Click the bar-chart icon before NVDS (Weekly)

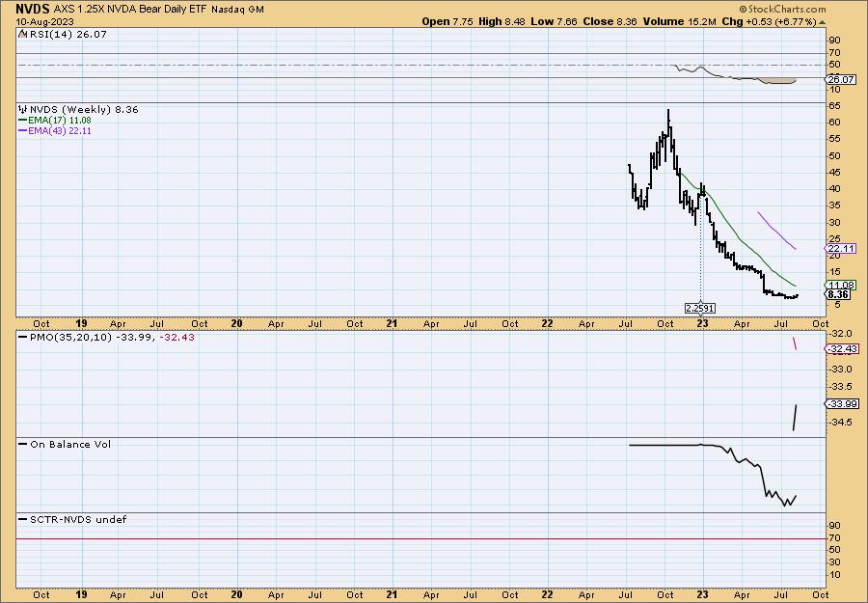pyautogui.click(x=23, y=110)
